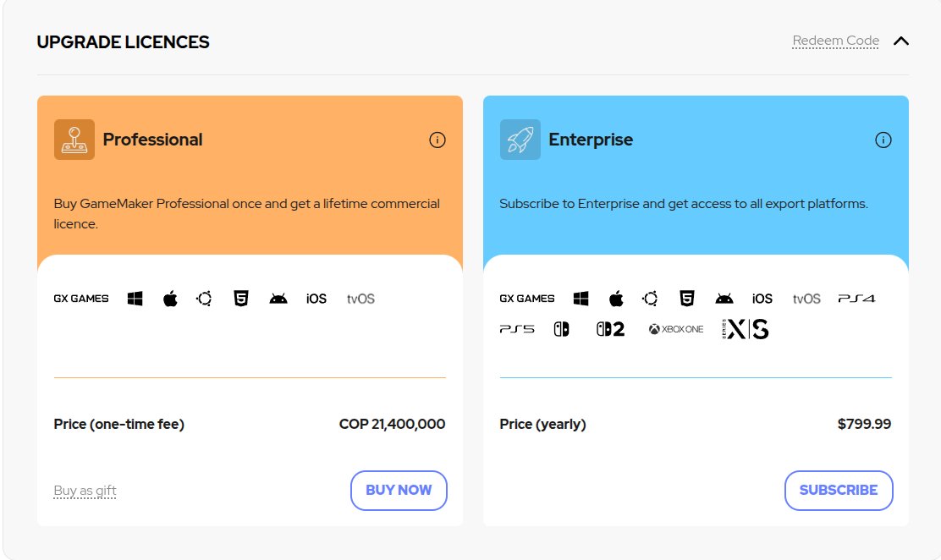
Task: Click the Windows icon under Professional
Action: [x=135, y=299]
